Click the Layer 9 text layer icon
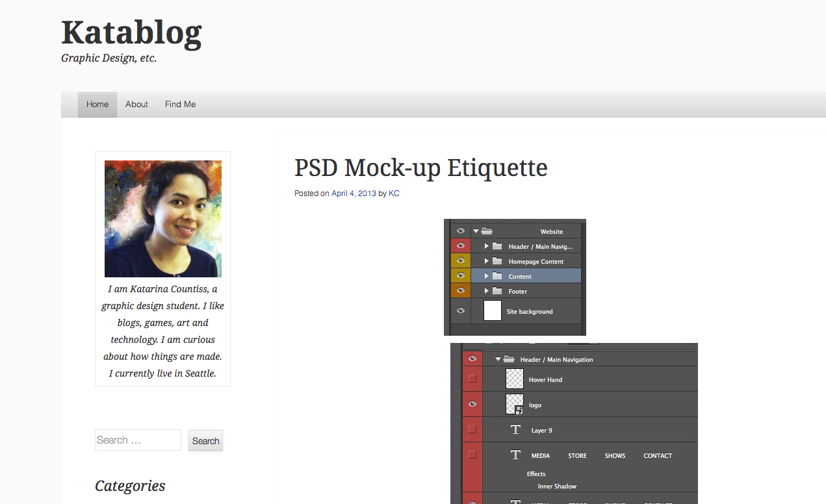Image resolution: width=826 pixels, height=504 pixels. pyautogui.click(x=515, y=429)
